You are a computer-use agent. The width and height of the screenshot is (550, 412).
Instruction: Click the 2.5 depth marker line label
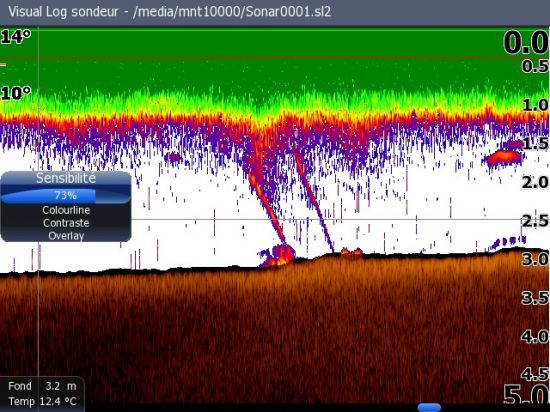click(535, 221)
